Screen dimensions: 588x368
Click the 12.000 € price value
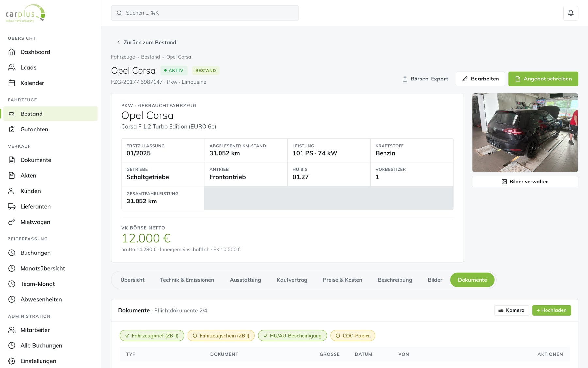[x=146, y=238]
